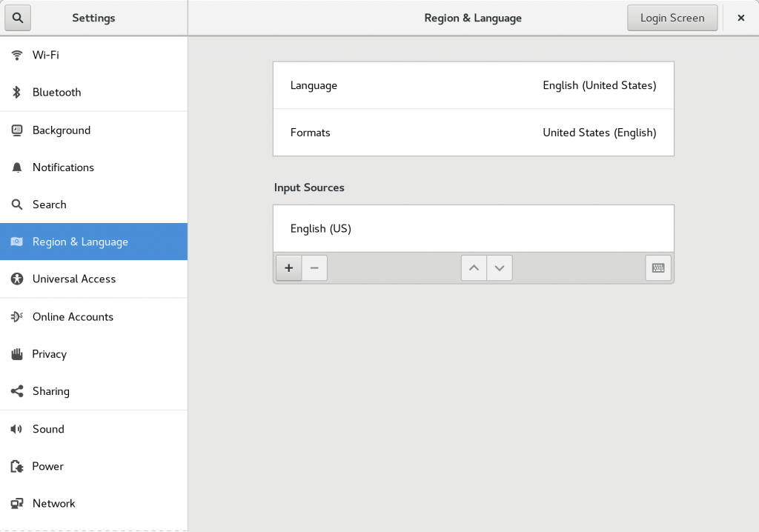Screen dimensions: 759x532
Task: Open Background settings via its icon
Action: [x=16, y=130]
